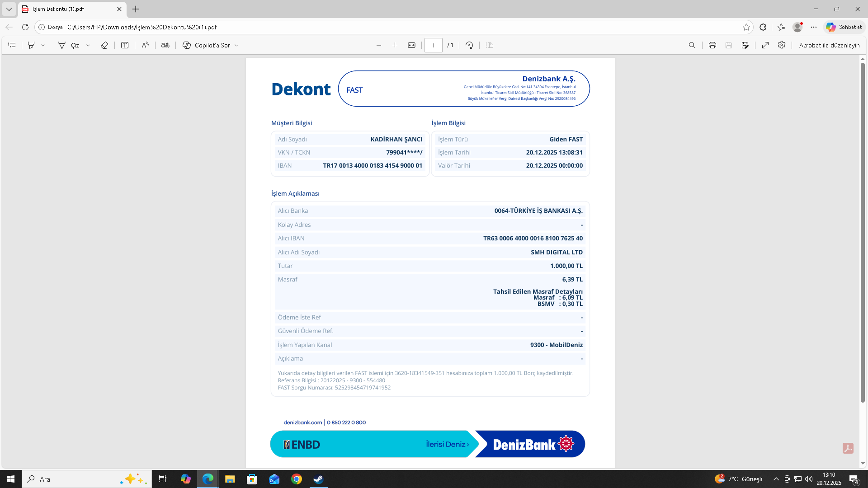Show hidden system tray icons
This screenshot has width=868, height=488.
tap(776, 479)
